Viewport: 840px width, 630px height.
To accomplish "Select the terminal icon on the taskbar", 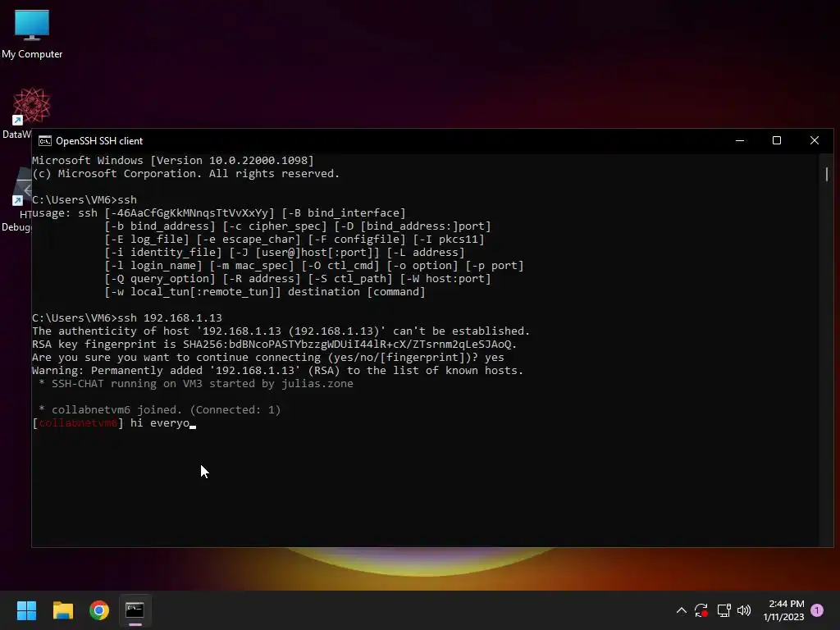I will [x=135, y=610].
